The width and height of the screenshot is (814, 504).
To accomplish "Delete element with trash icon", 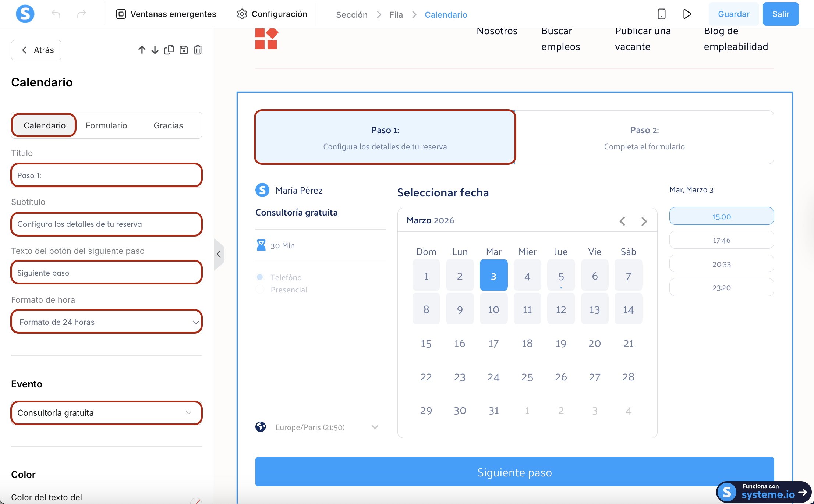I will [x=198, y=50].
